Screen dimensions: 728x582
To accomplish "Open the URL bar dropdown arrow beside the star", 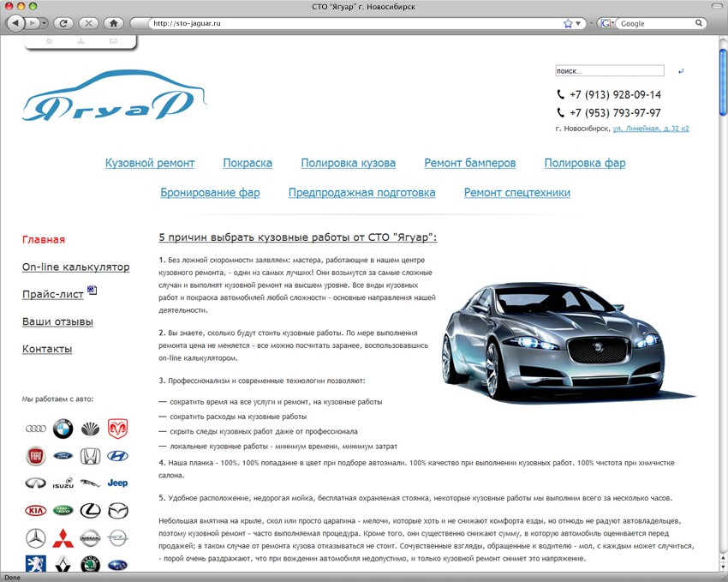I will point(578,23).
